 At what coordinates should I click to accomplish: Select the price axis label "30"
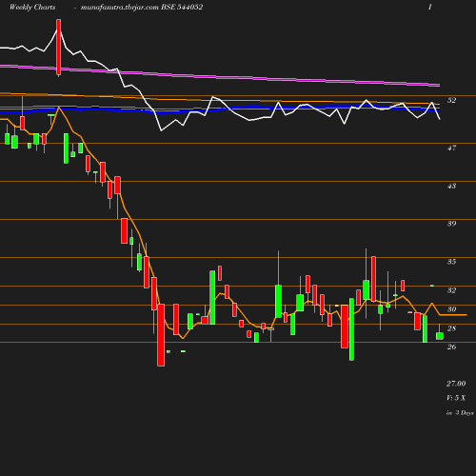tap(451, 309)
